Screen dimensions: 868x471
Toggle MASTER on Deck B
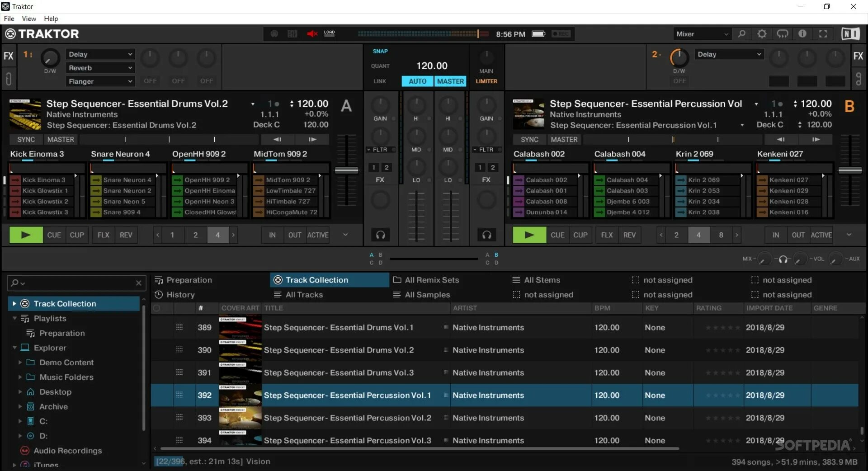(564, 140)
